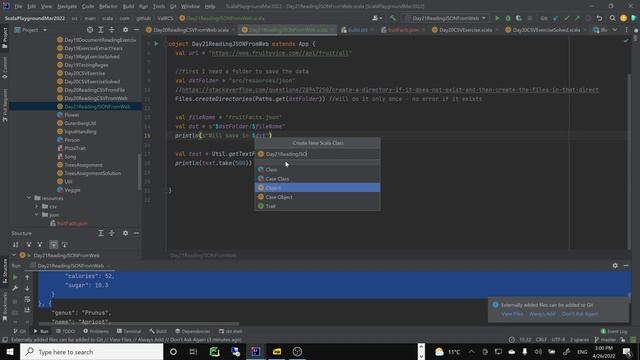Open Problems tool window button
Screen dimensions: 640x360
click(x=96, y=331)
